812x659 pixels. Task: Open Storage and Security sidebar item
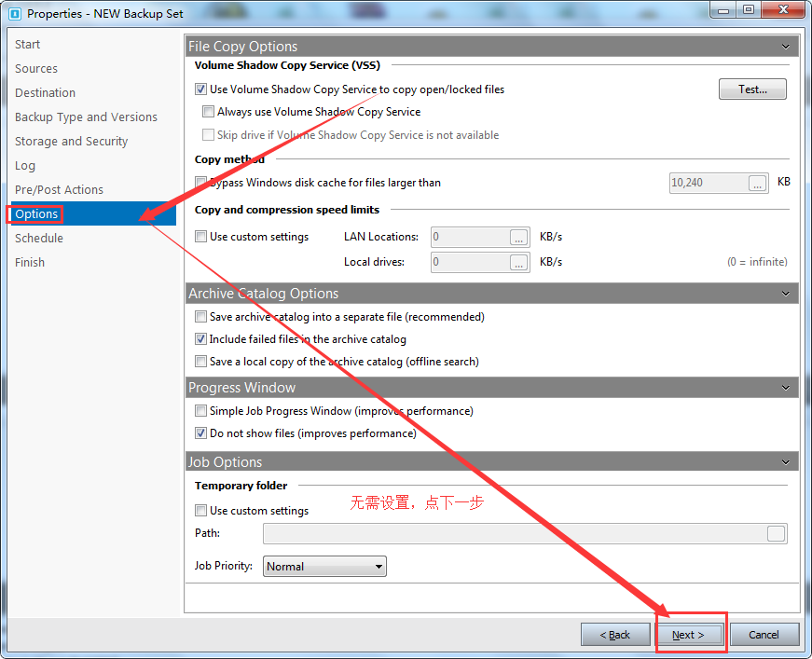[71, 142]
